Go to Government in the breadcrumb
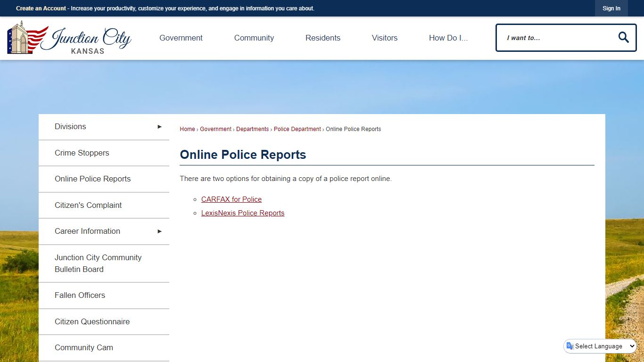This screenshot has height=362, width=644. [x=215, y=129]
